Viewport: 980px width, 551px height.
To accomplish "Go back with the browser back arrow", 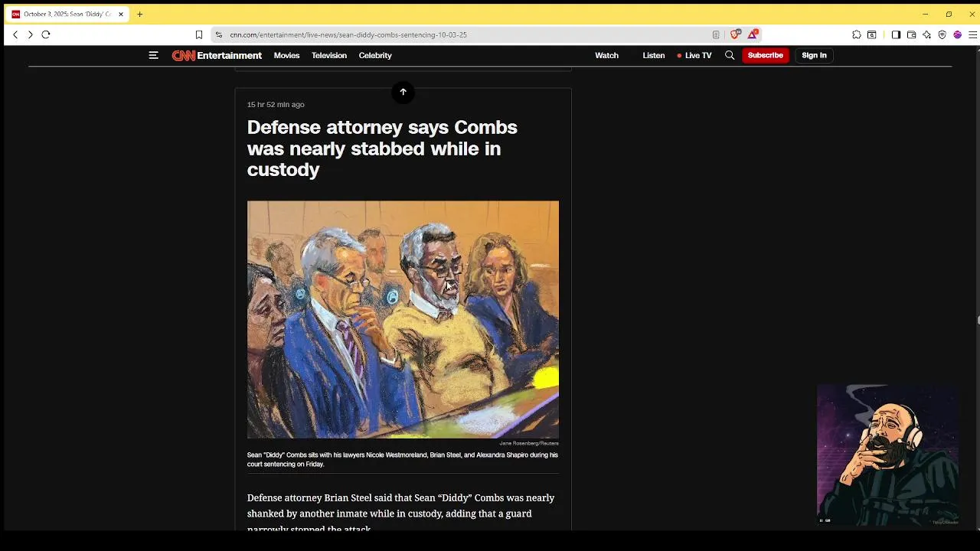I will click(x=15, y=34).
